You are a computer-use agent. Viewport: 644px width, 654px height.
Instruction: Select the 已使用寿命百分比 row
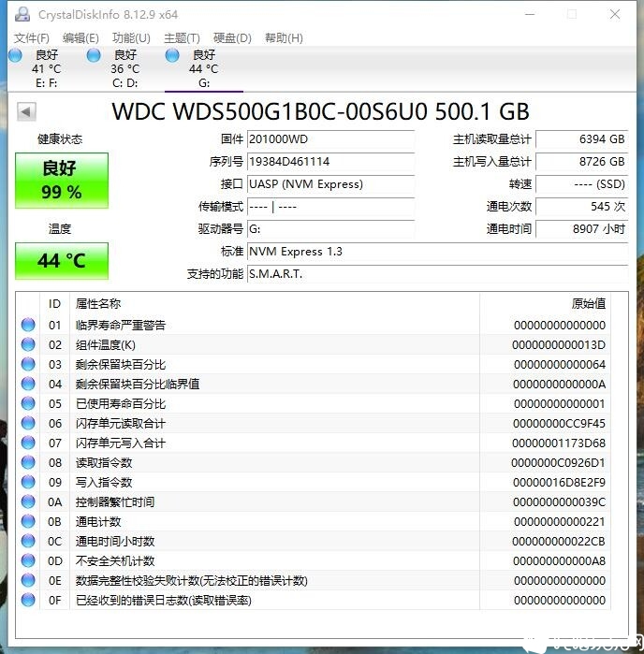pyautogui.click(x=313, y=403)
